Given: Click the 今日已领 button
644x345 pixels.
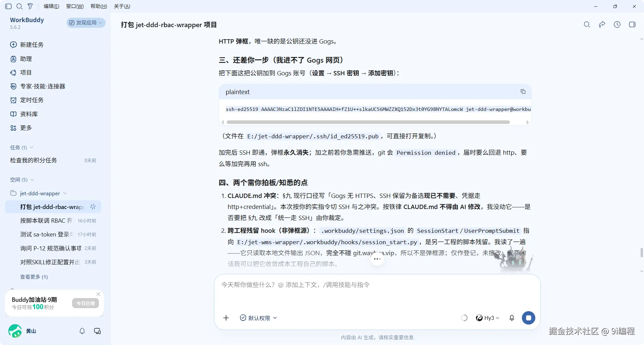Looking at the screenshot, I should click(86, 303).
